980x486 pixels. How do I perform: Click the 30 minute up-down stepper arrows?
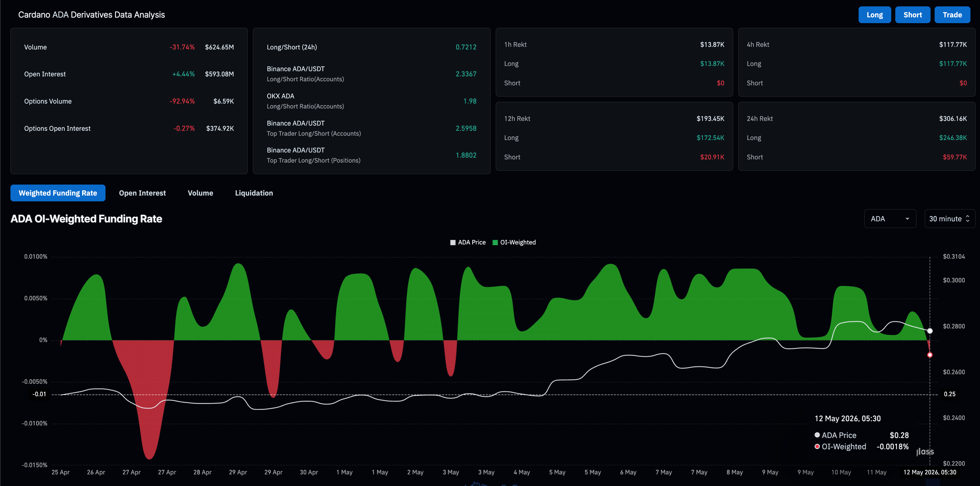pyautogui.click(x=968, y=218)
